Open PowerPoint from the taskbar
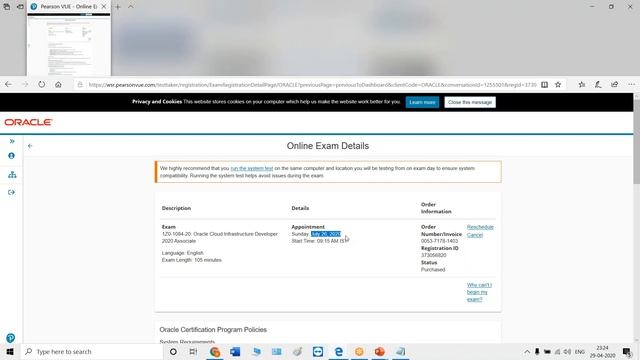The height and width of the screenshot is (360, 640). tap(380, 351)
